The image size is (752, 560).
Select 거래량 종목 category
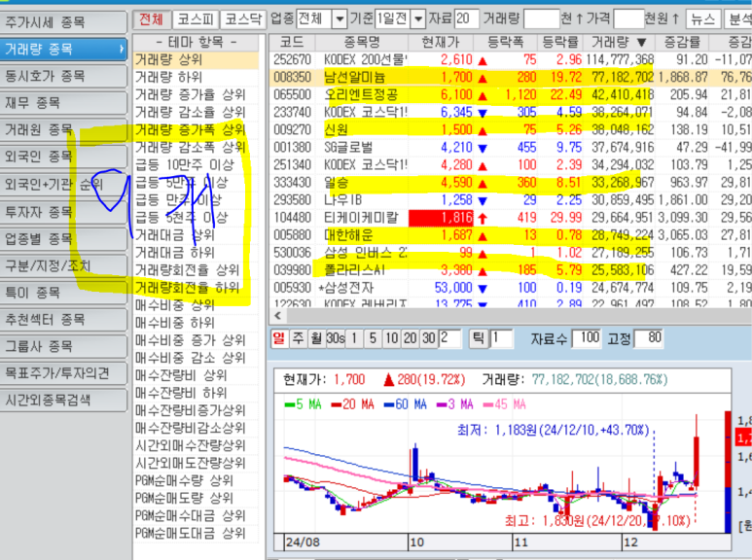pyautogui.click(x=63, y=49)
